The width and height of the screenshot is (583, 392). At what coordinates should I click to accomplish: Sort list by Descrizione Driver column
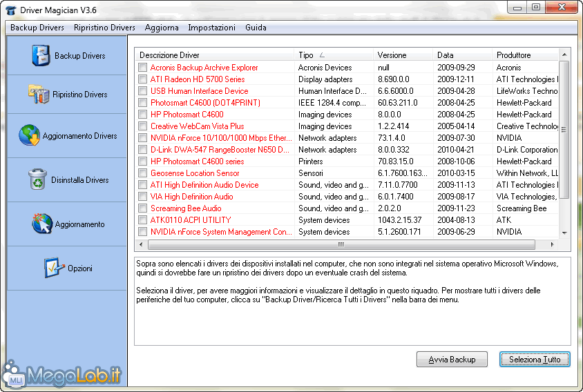click(214, 55)
